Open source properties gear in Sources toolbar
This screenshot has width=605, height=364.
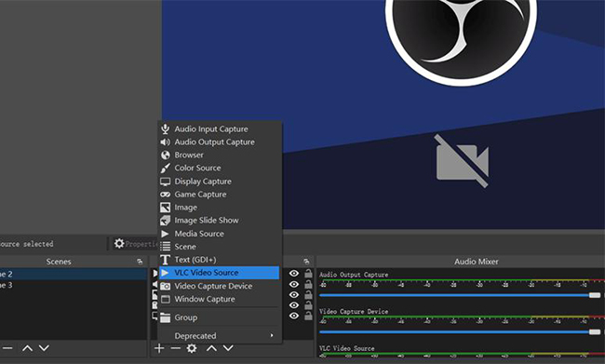(192, 348)
